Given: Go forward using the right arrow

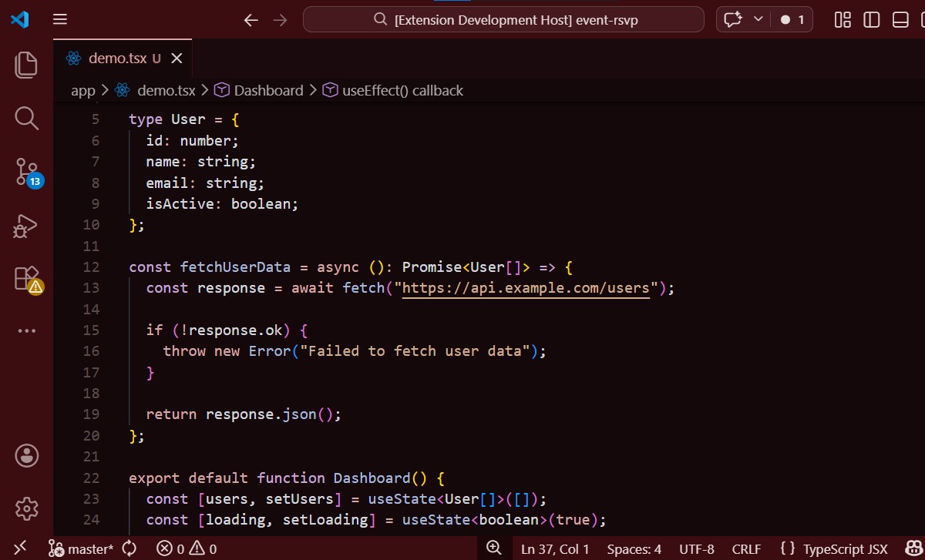Looking at the screenshot, I should (x=280, y=20).
